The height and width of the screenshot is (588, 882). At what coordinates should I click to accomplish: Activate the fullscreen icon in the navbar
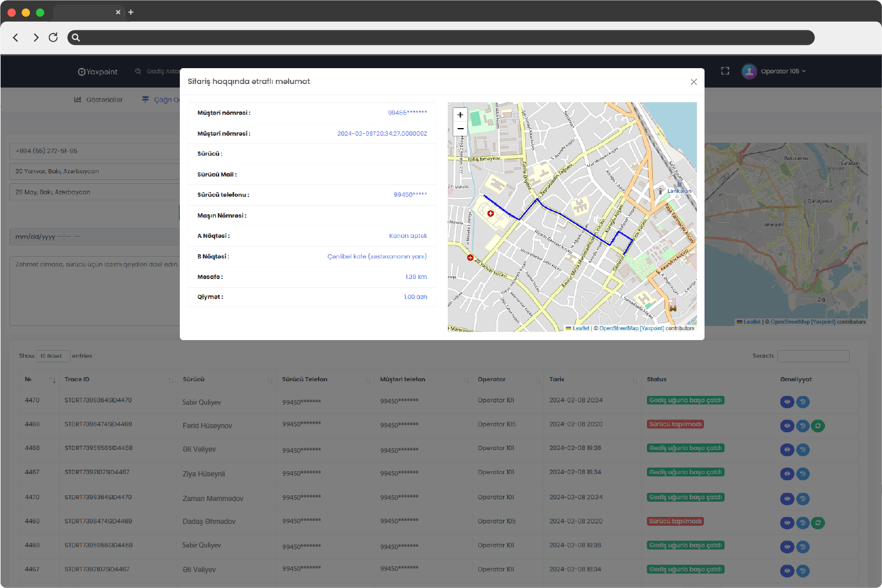725,70
